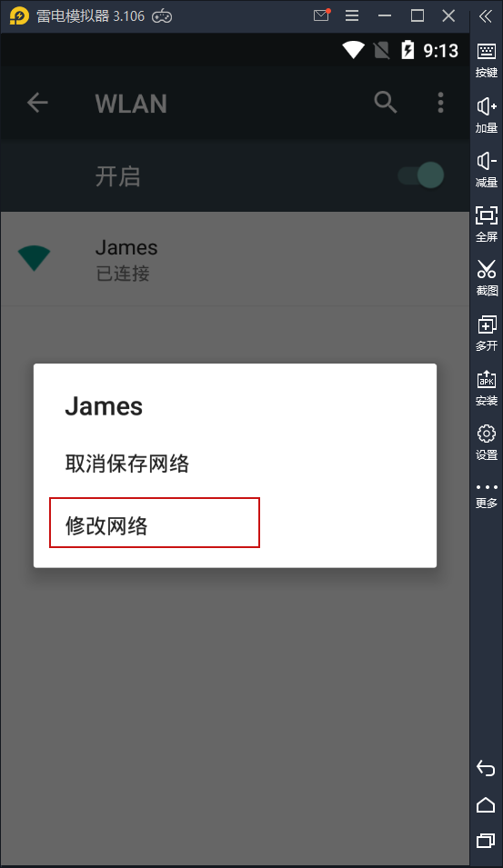This screenshot has width=503, height=868.
Task: Decrease volume with 减量 icon
Action: (487, 169)
